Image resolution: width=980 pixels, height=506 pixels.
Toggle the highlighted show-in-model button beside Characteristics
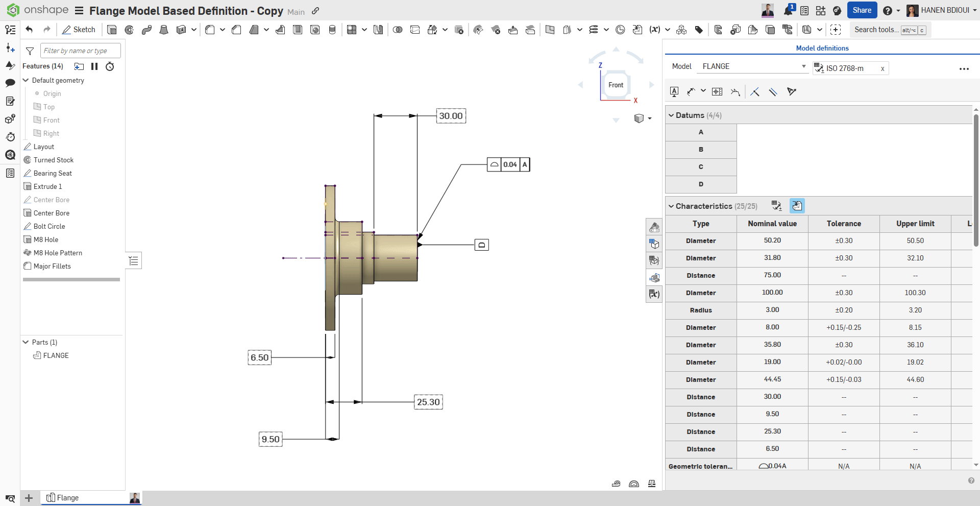[x=797, y=206]
